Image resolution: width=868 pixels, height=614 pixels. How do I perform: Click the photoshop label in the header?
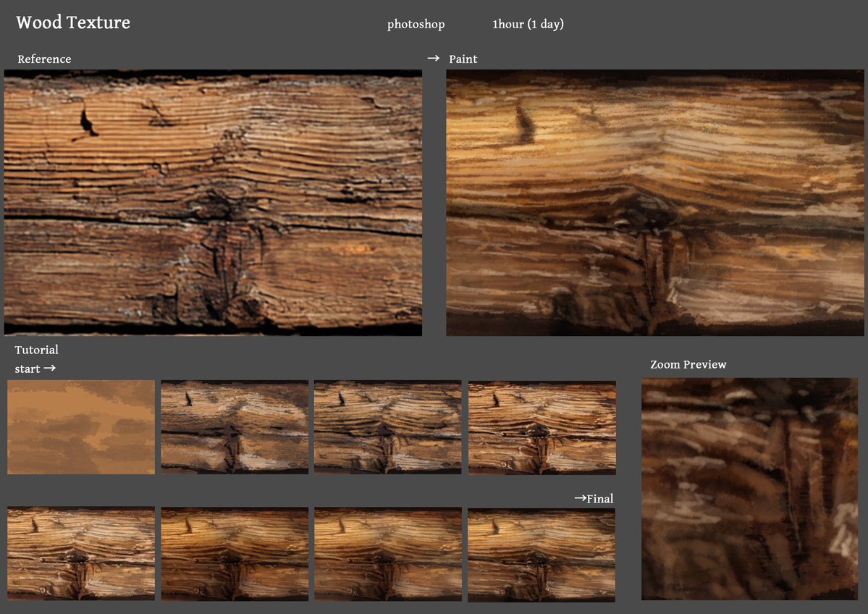(x=416, y=25)
